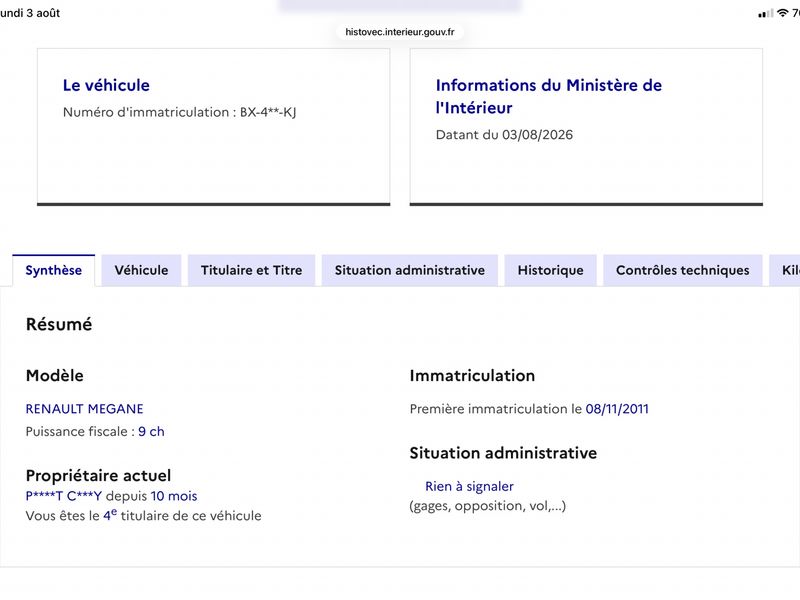Click the RENAULT MEGANE model text
Image resolution: width=800 pixels, height=600 pixels.
(85, 409)
